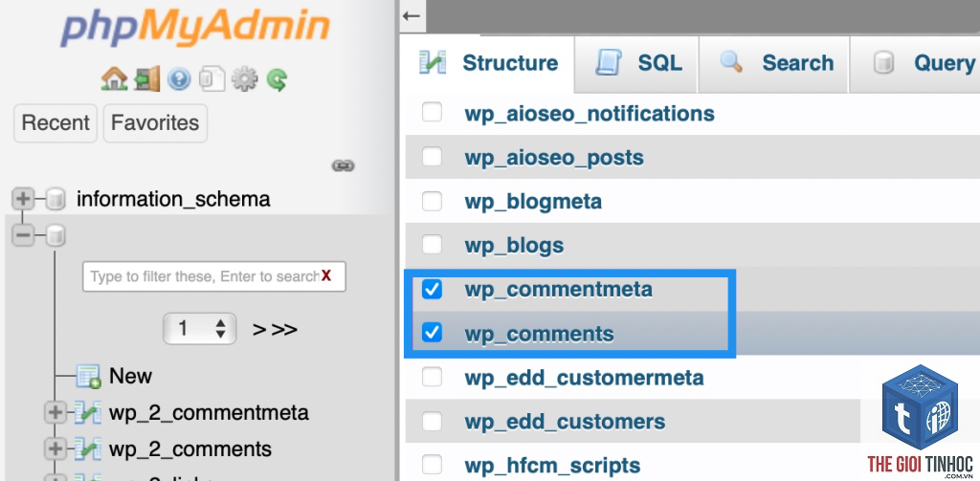This screenshot has height=481, width=980.
Task: Open phpMyAdmin documentation help icon
Action: pyautogui.click(x=179, y=79)
